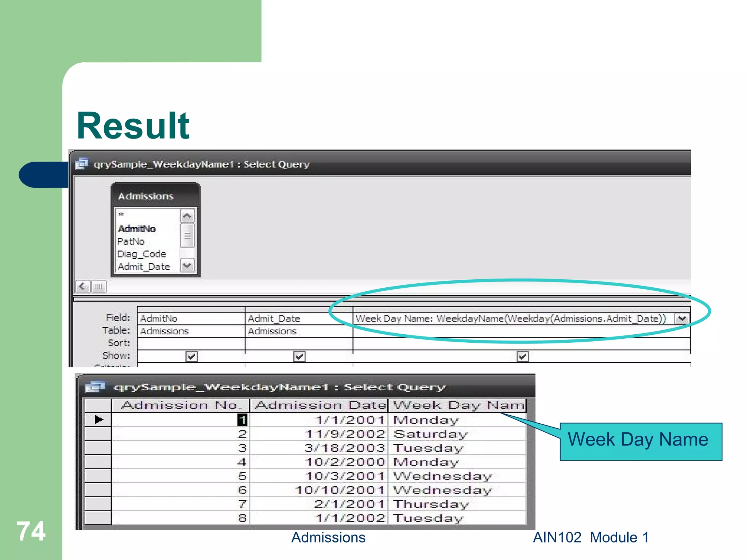This screenshot has width=747, height=560.
Task: Click date cell 3/18/2003
Action: coord(319,448)
